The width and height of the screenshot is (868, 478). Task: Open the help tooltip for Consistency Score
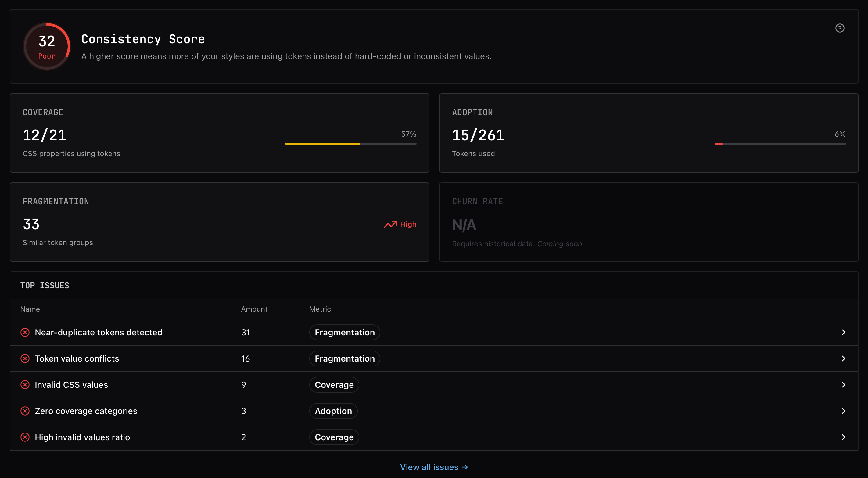pyautogui.click(x=840, y=28)
